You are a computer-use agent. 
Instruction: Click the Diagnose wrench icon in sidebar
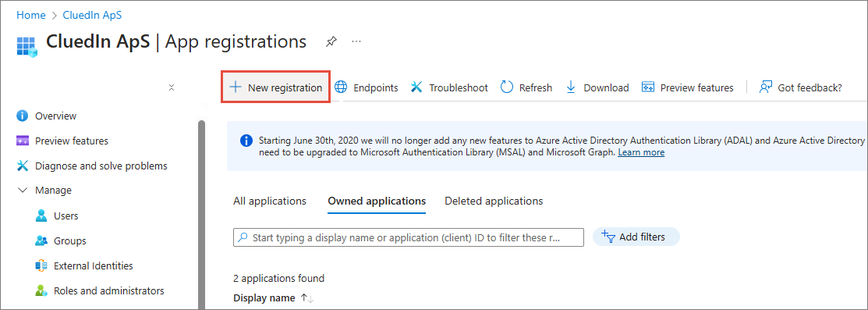[x=23, y=166]
